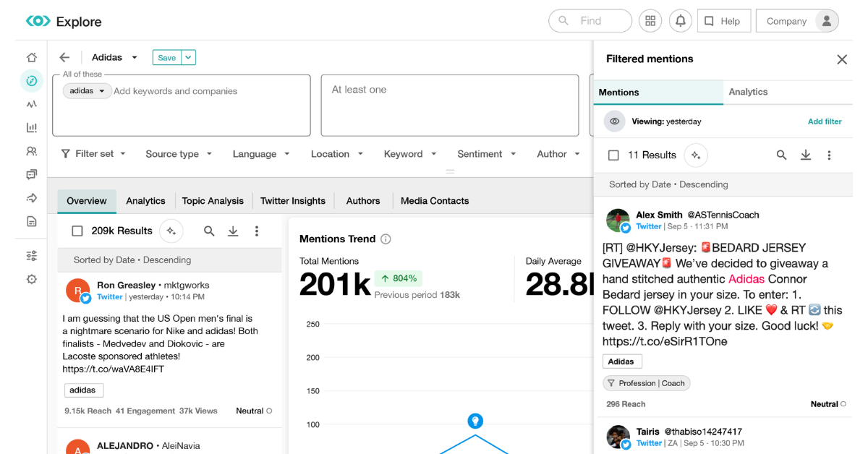Open the notifications bell icon
Viewport: 868px width, 454px height.
click(681, 21)
